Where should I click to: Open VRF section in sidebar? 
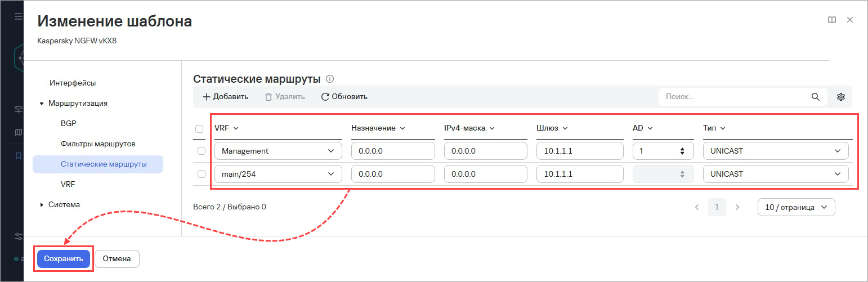[68, 184]
